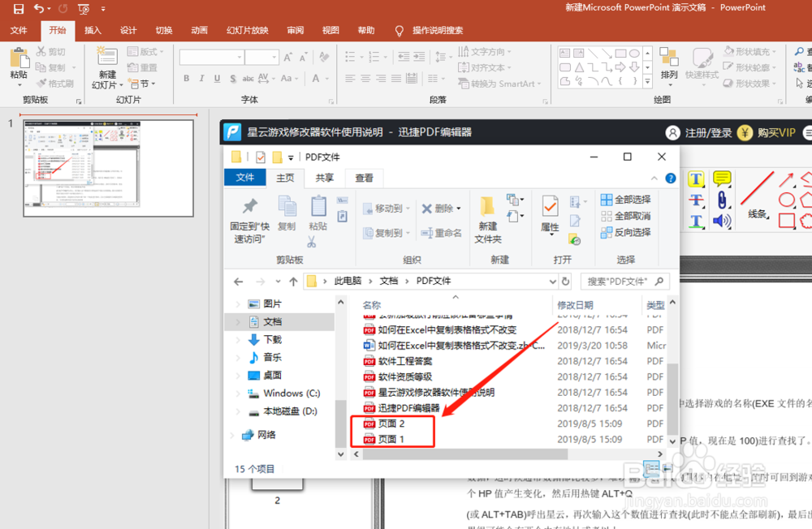Select the text tool T in PDF editor
Image resolution: width=812 pixels, height=529 pixels.
(696, 179)
